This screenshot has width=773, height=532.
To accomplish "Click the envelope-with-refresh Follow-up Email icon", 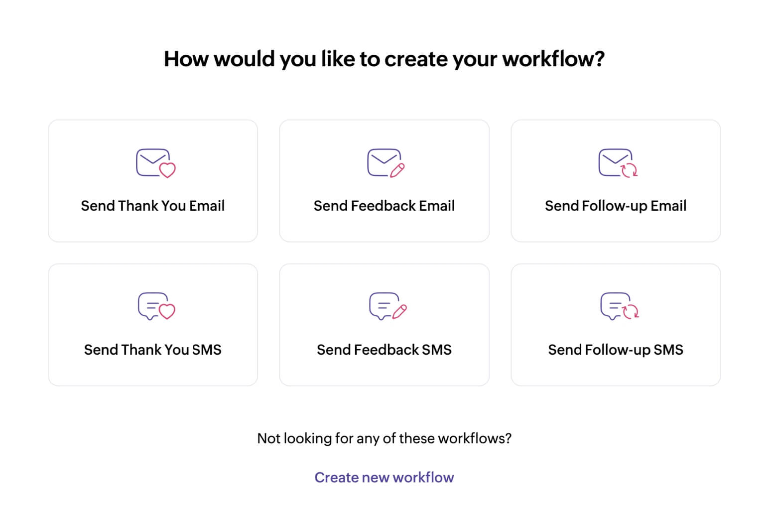I will [x=618, y=163].
